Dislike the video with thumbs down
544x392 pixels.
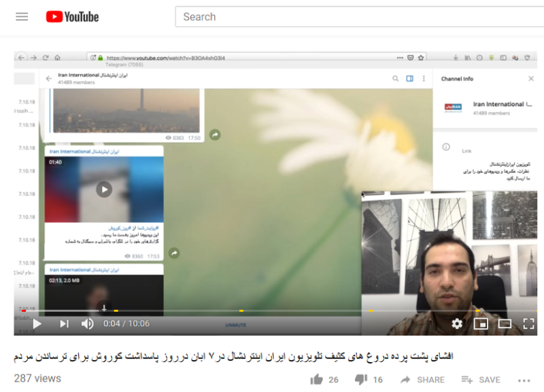coord(361,380)
